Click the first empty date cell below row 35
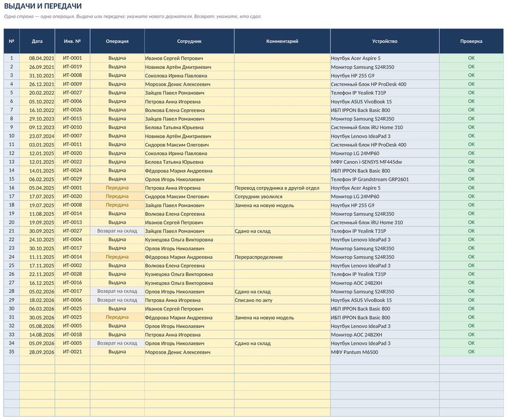 click(x=37, y=361)
